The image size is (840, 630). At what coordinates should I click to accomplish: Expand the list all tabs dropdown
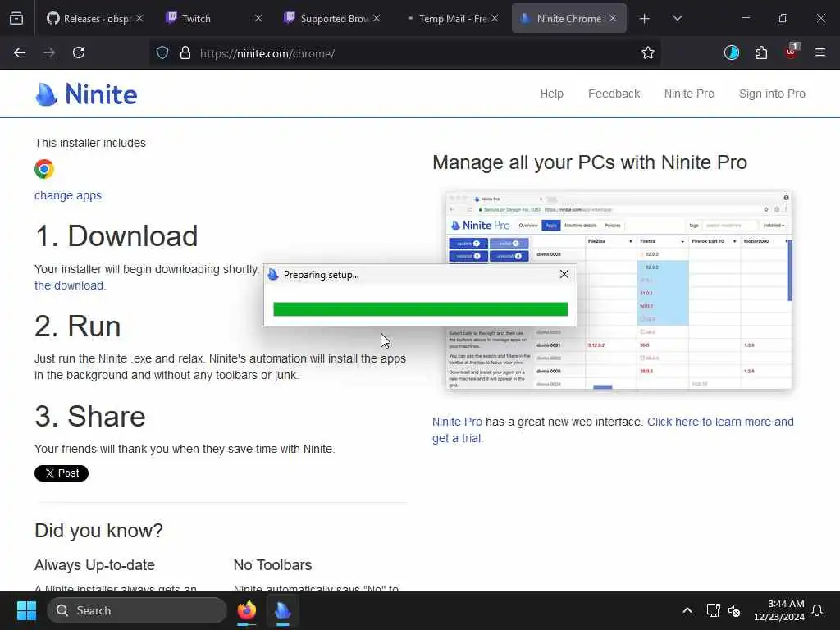[x=677, y=18]
